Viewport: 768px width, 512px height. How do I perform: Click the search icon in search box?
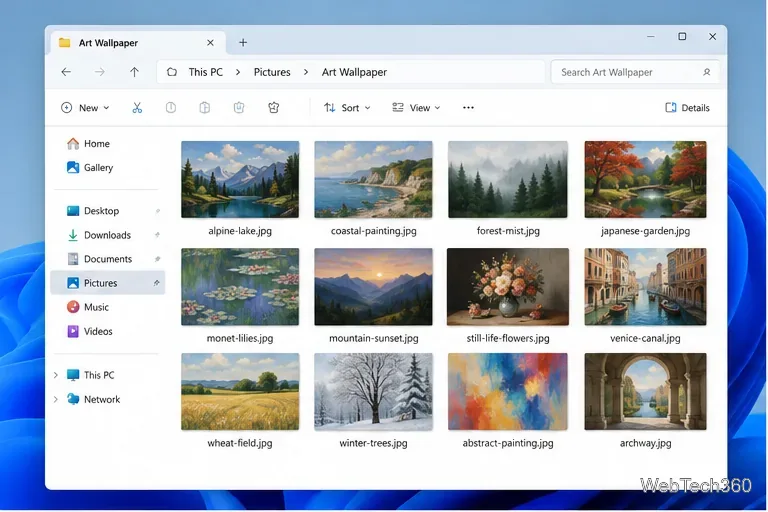(706, 72)
